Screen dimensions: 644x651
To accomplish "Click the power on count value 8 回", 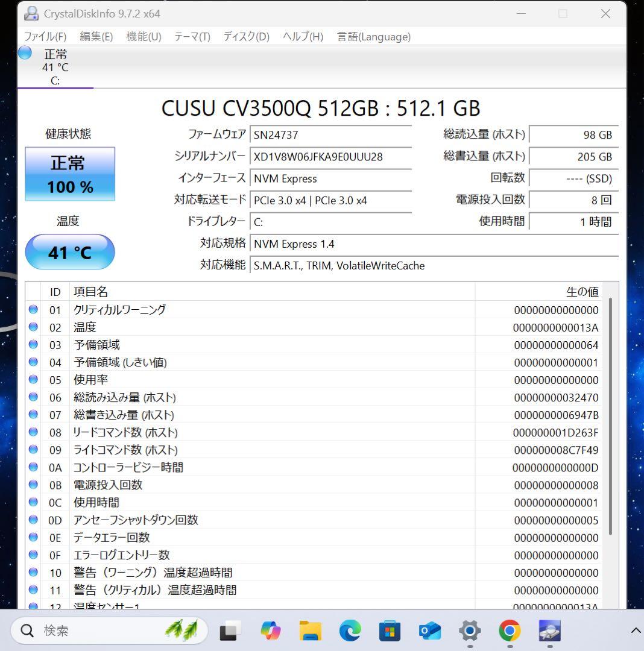I will click(x=574, y=201).
